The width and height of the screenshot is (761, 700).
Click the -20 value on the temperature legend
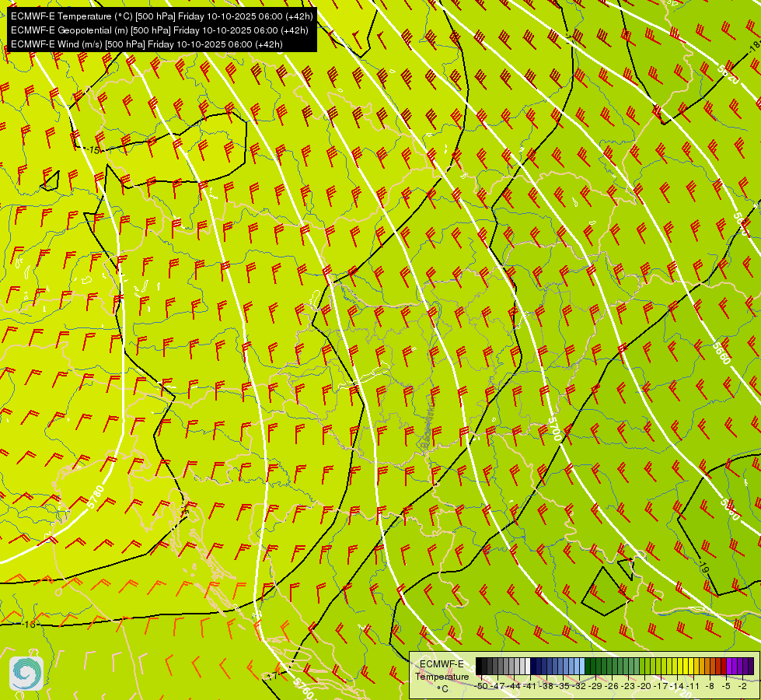pos(644,686)
